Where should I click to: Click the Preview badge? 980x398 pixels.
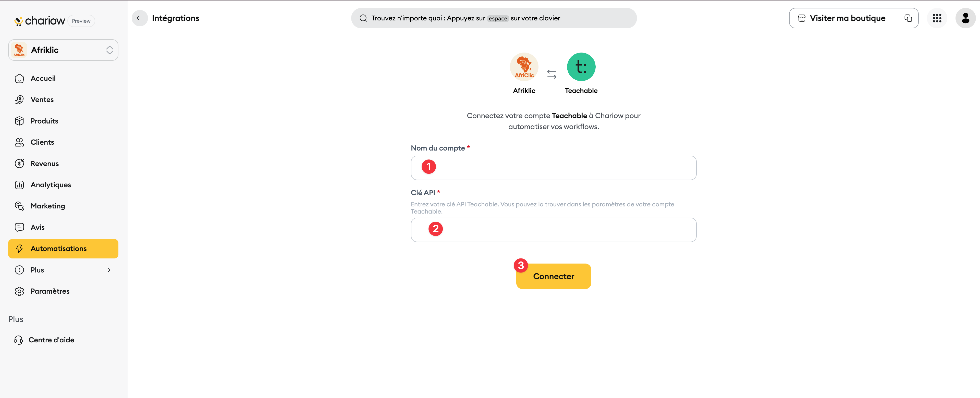pos(81,21)
